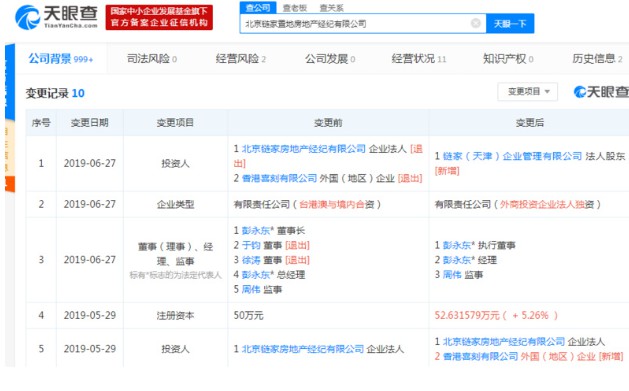Open the 知识产权 tab
629x391 pixels.
click(x=508, y=59)
